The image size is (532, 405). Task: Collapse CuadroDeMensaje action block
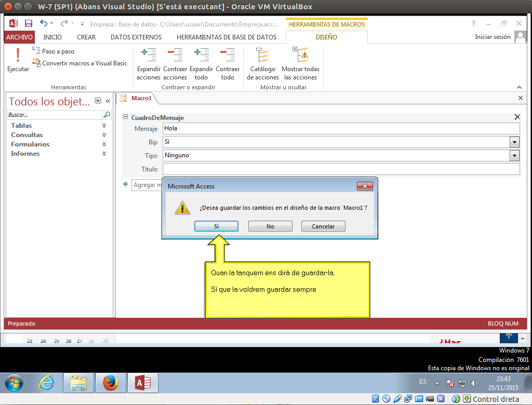click(x=125, y=117)
